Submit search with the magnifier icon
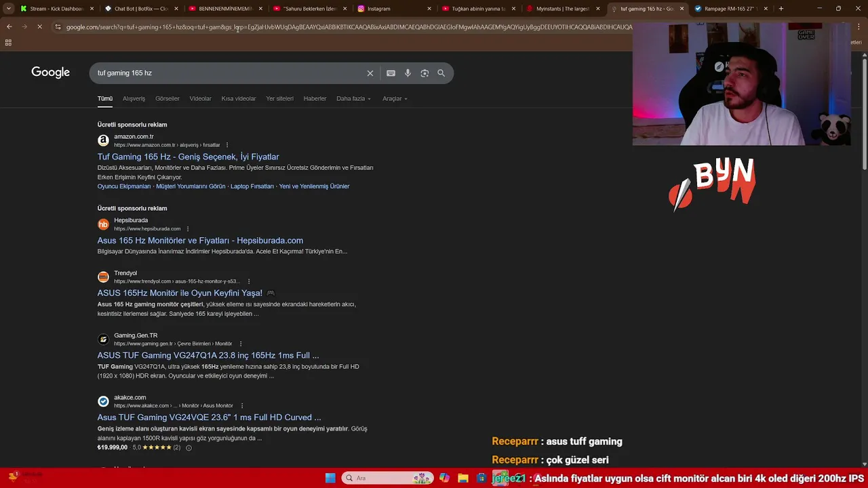The height and width of the screenshot is (488, 868). click(441, 73)
